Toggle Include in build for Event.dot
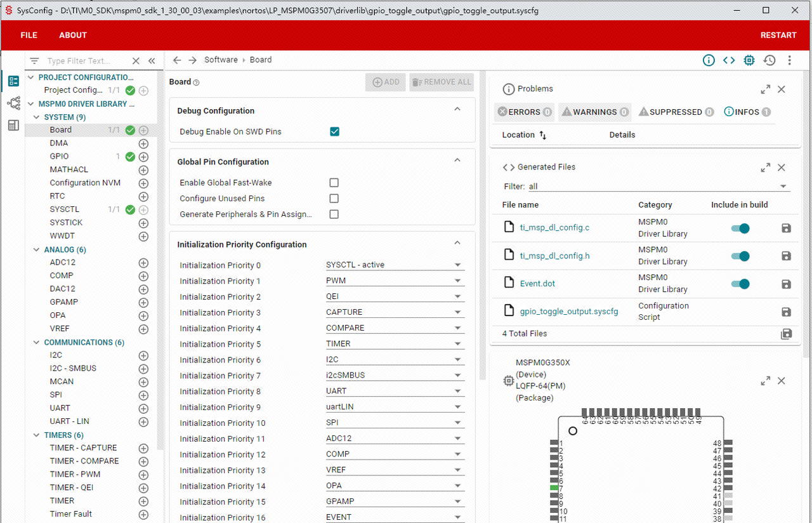The height and width of the screenshot is (523, 812). [x=740, y=284]
